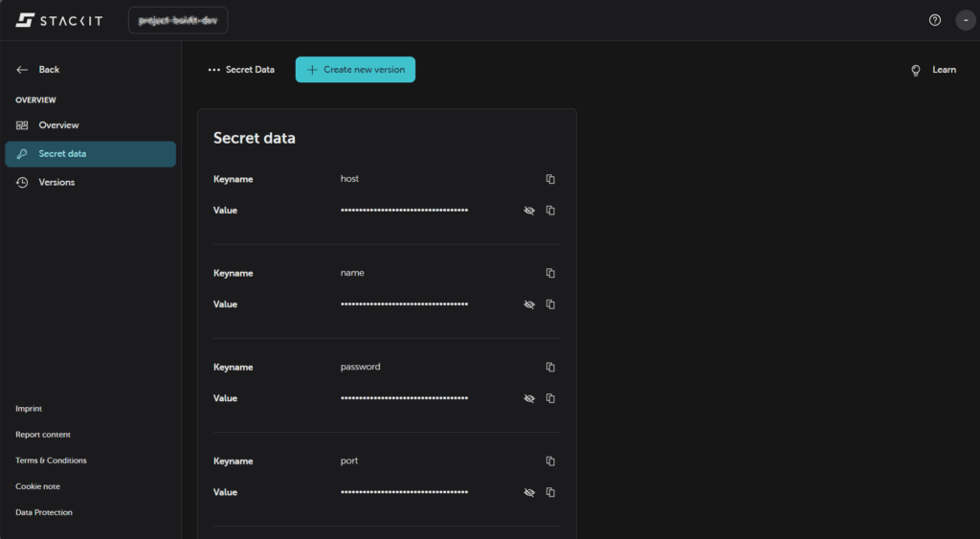Reveal the hidden host value
This screenshot has width=980, height=539.
pos(529,211)
